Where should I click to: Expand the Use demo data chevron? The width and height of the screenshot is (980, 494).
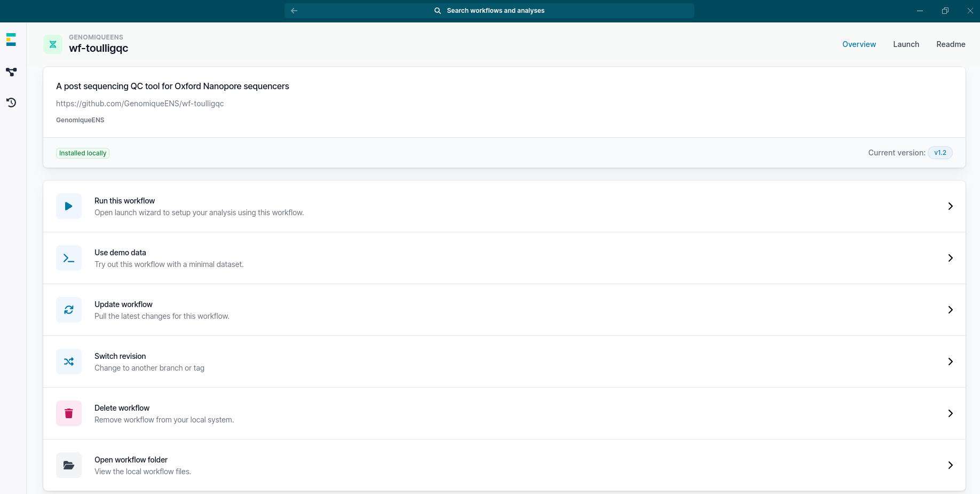(951, 258)
